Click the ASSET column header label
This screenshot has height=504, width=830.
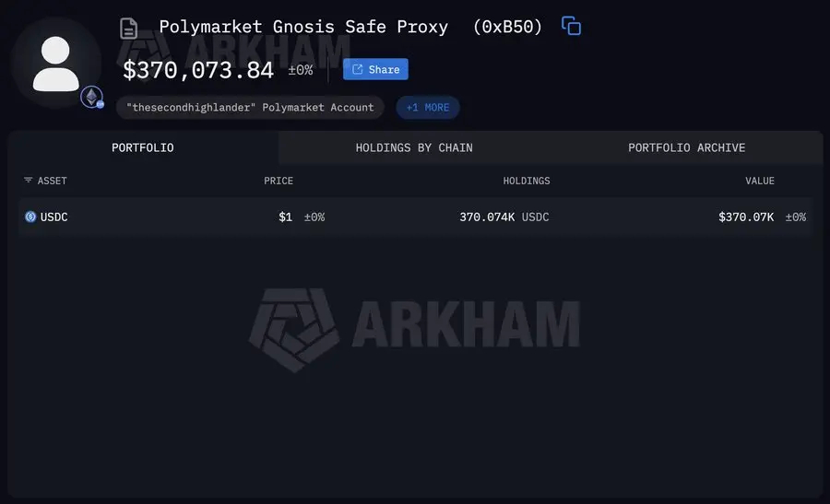pyautogui.click(x=52, y=181)
